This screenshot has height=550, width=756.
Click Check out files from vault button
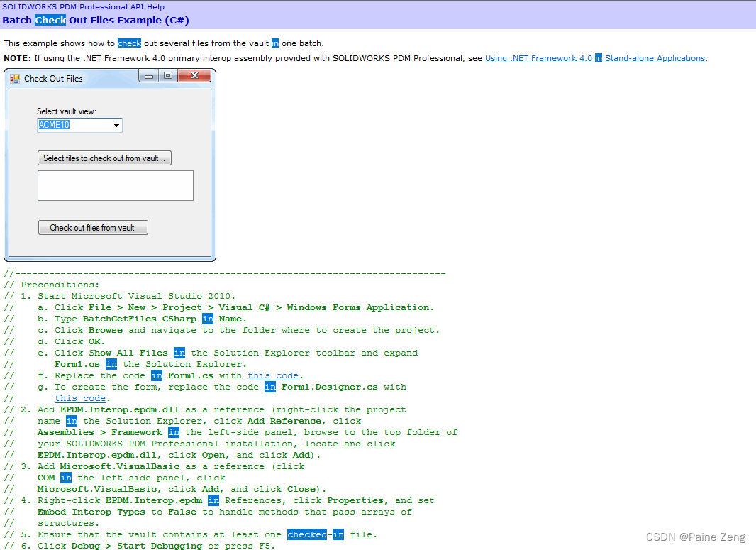(x=93, y=227)
